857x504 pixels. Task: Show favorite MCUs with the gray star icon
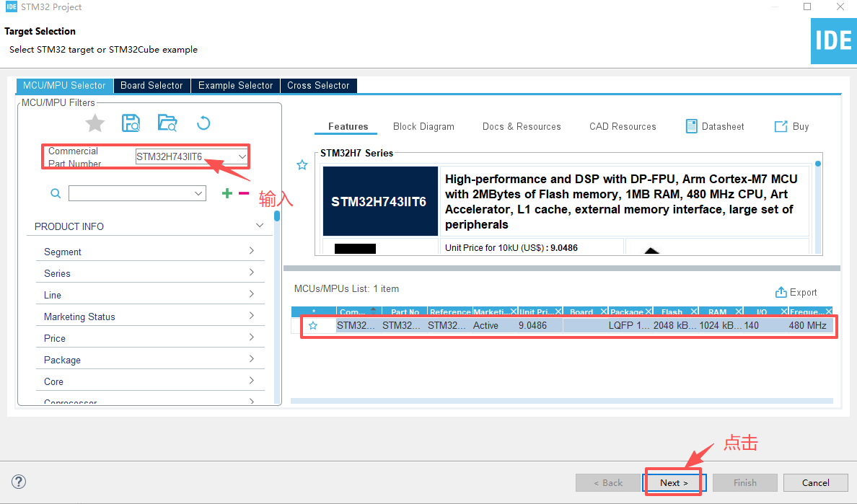(95, 123)
